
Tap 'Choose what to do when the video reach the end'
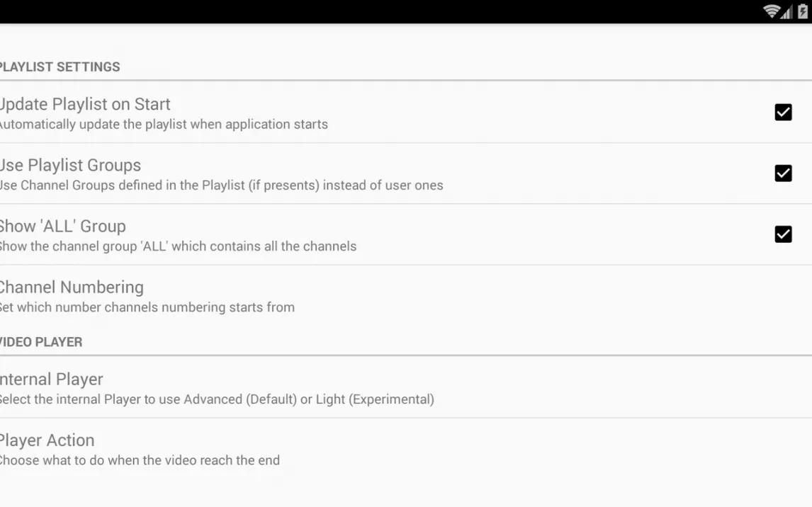[x=140, y=460]
